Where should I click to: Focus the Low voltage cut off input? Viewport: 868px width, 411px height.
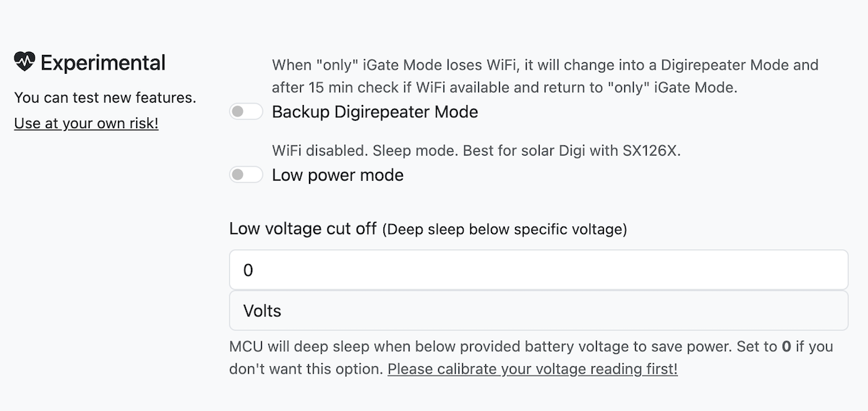(538, 270)
